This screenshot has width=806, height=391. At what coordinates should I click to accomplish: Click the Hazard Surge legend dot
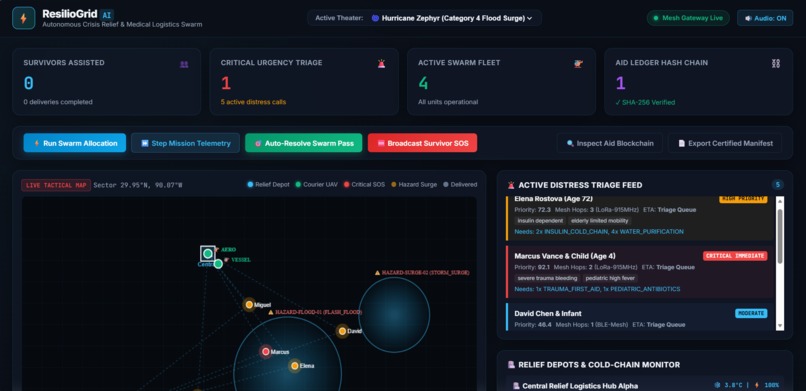coord(394,184)
